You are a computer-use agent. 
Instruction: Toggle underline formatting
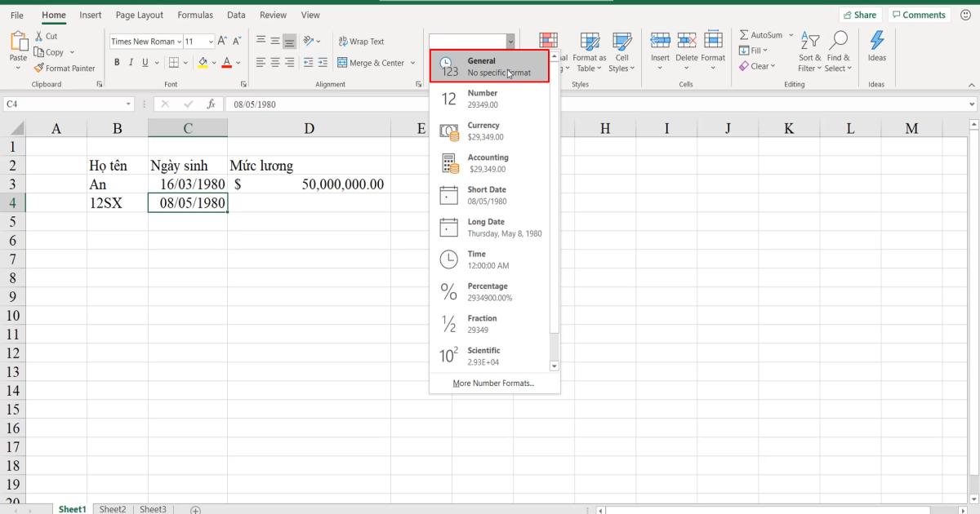coord(144,62)
